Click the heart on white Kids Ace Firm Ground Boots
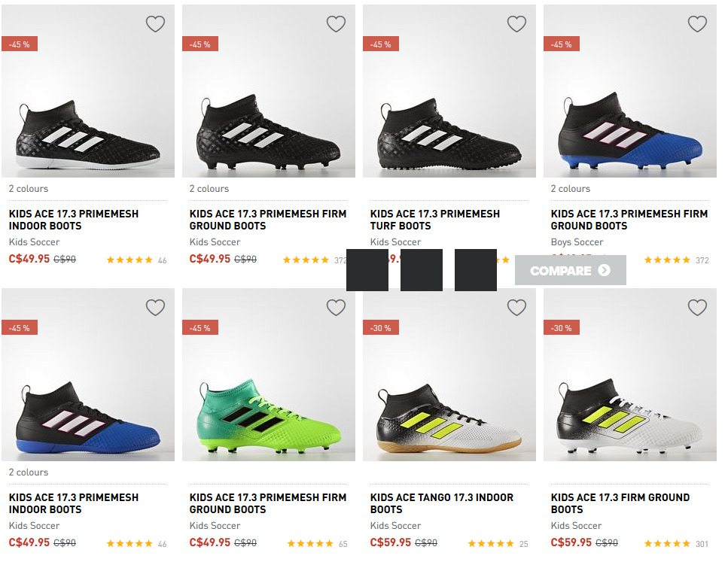 point(697,307)
